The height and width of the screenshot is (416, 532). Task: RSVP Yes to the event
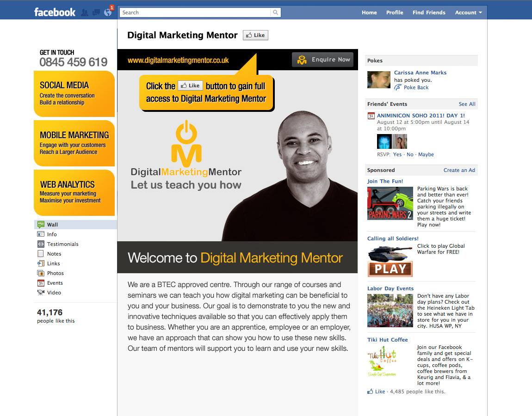point(397,154)
